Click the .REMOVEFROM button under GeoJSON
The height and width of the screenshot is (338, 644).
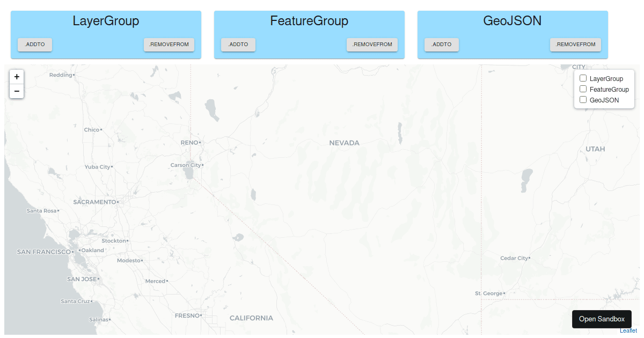click(x=575, y=45)
